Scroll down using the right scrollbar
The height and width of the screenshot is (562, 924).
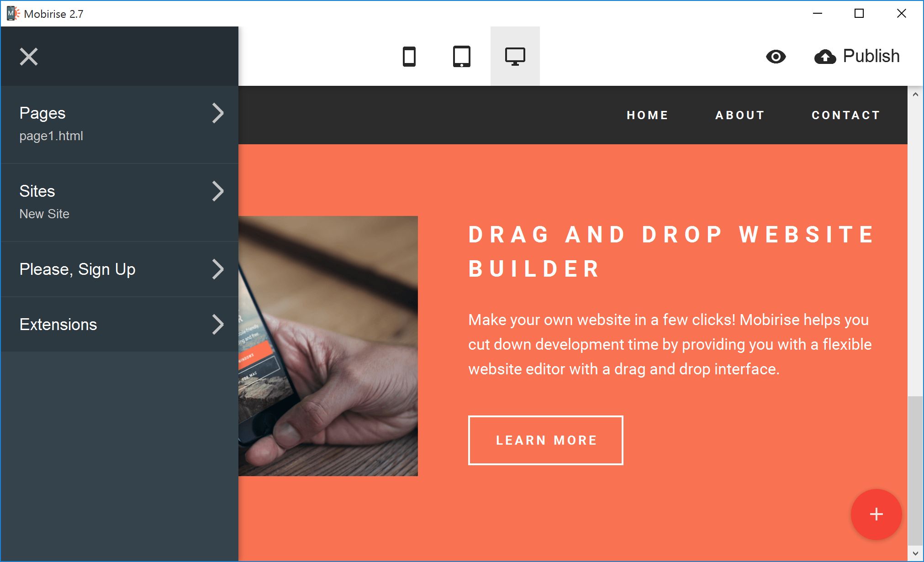(x=915, y=554)
